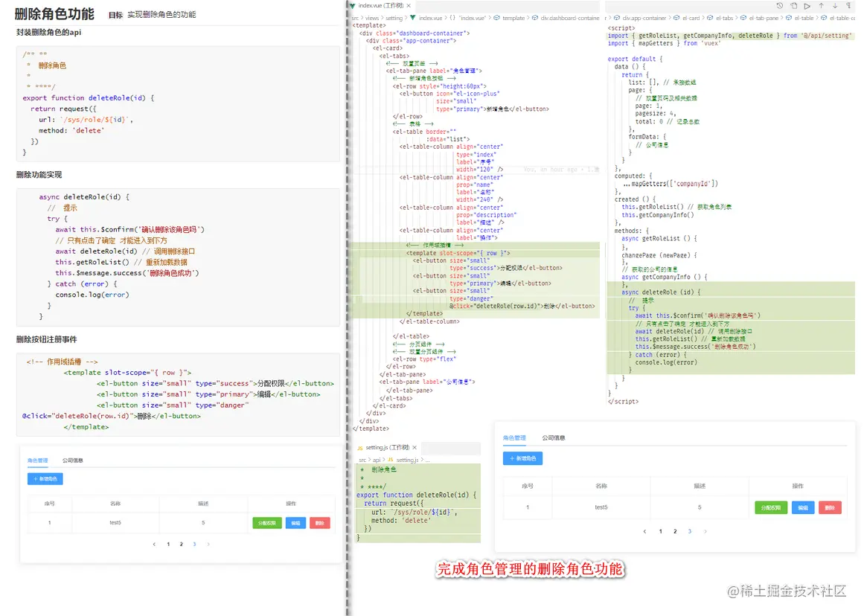Go to next page in small left pagination
This screenshot has width=864, height=616.
[x=208, y=544]
